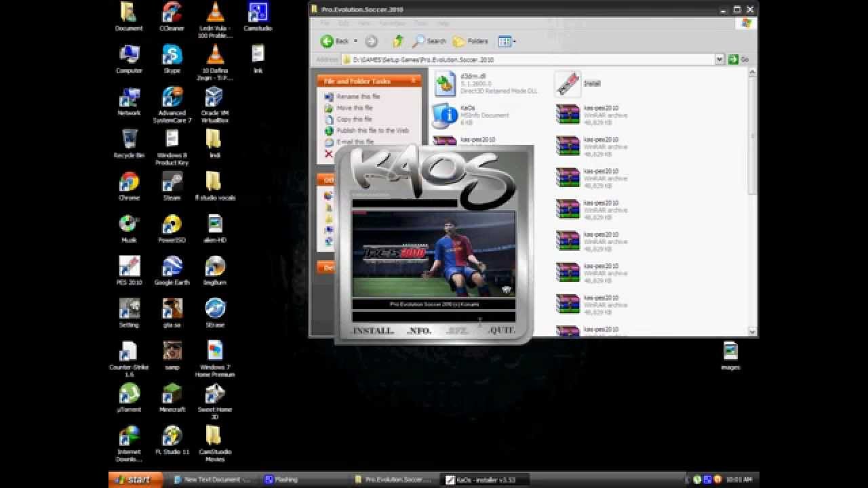Click the Back button in Explorer
This screenshot has height=488, width=868.
[x=335, y=41]
